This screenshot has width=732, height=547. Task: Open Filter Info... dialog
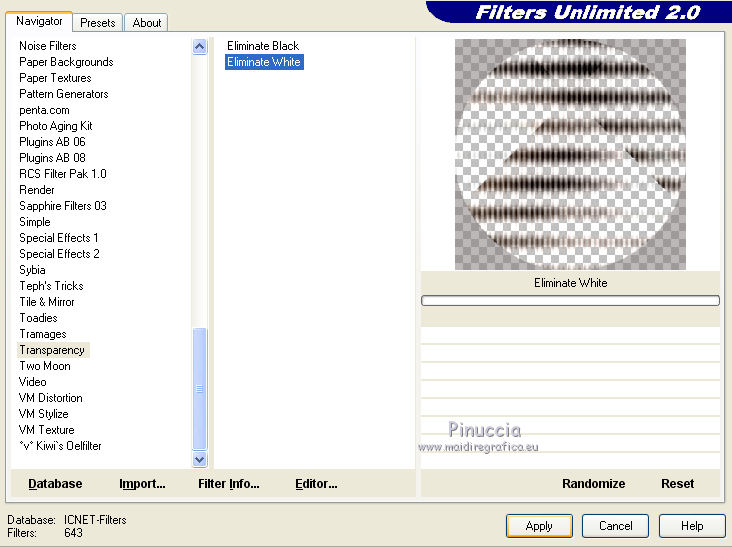[229, 484]
